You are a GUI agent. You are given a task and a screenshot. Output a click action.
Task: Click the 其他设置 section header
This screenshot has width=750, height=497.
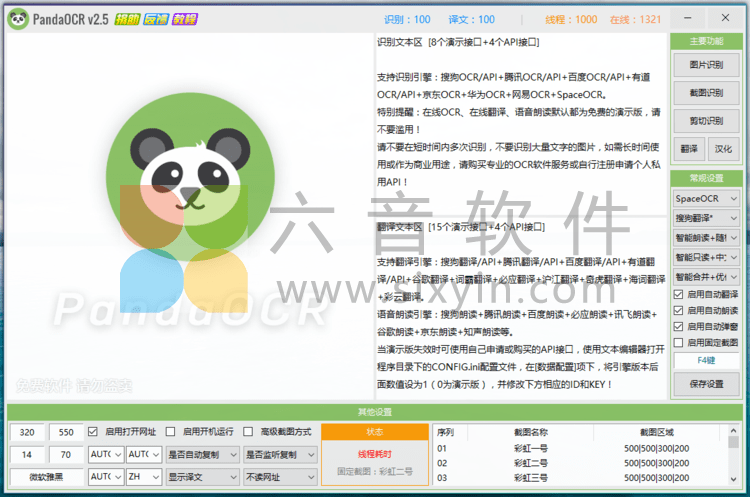tap(375, 412)
